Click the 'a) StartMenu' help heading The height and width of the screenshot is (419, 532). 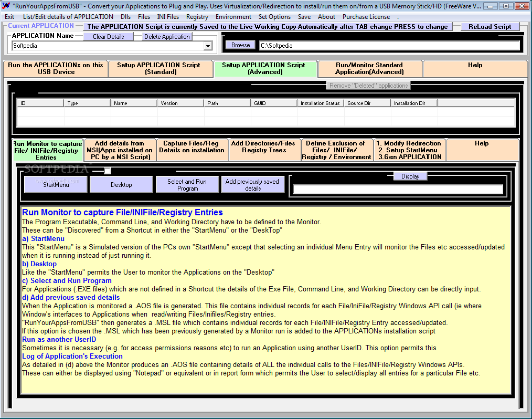pyautogui.click(x=43, y=239)
